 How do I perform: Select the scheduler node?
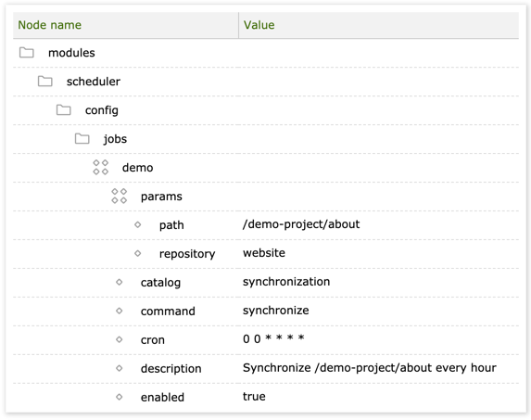[93, 82]
